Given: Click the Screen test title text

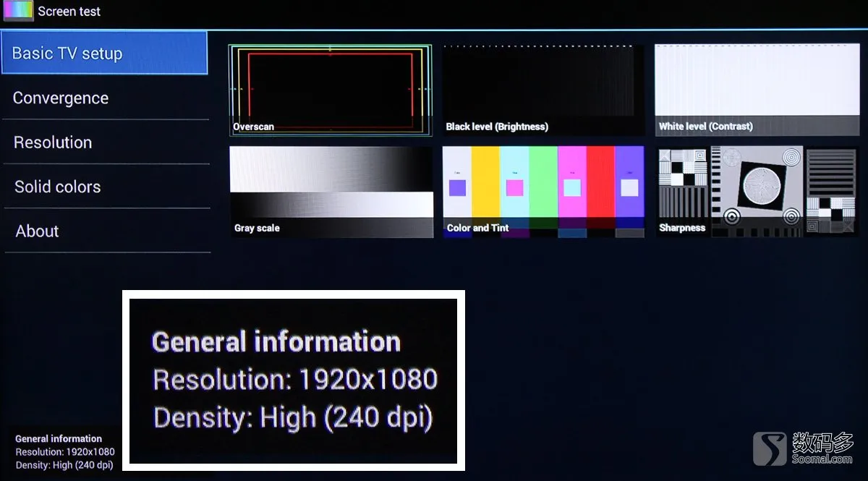Looking at the screenshot, I should click(69, 12).
